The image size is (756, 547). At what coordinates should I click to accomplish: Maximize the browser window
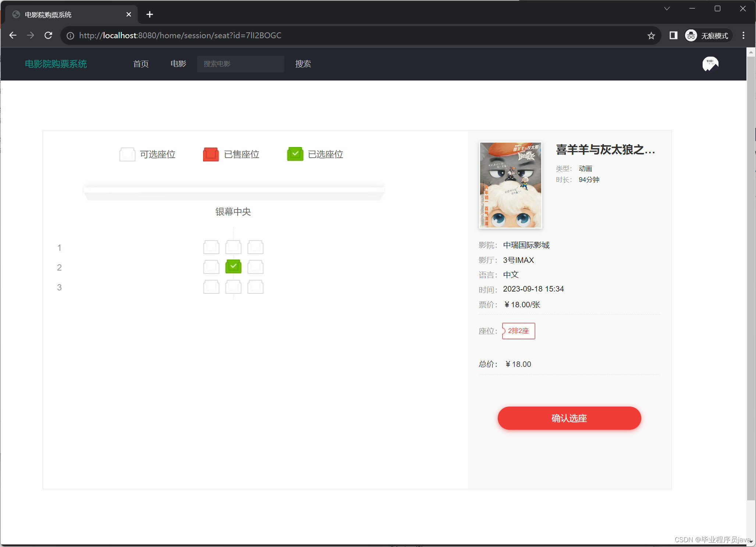[717, 9]
